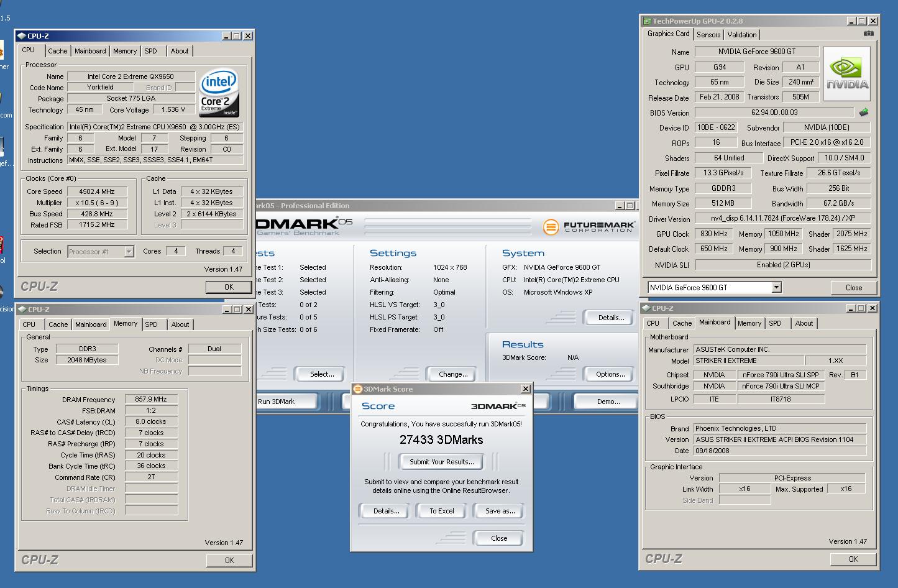The height and width of the screenshot is (588, 898).
Task: Click the Bandwidth 67.2 GB/s field
Action: point(838,203)
